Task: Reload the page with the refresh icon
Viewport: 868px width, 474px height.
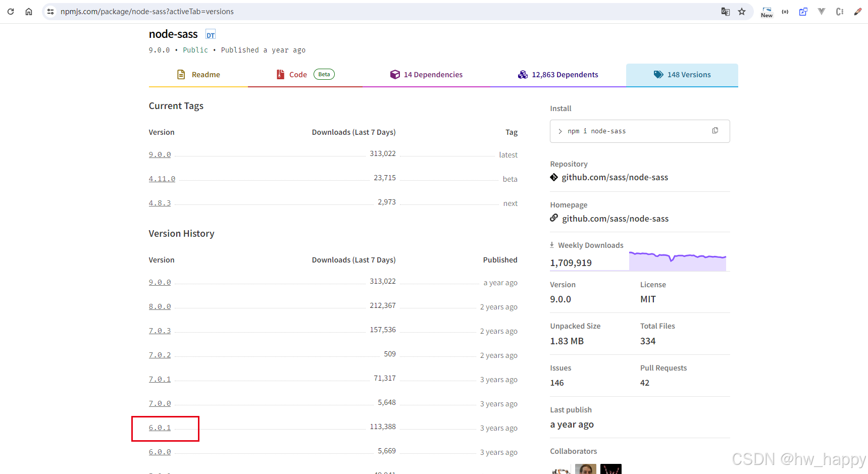Action: (x=11, y=12)
